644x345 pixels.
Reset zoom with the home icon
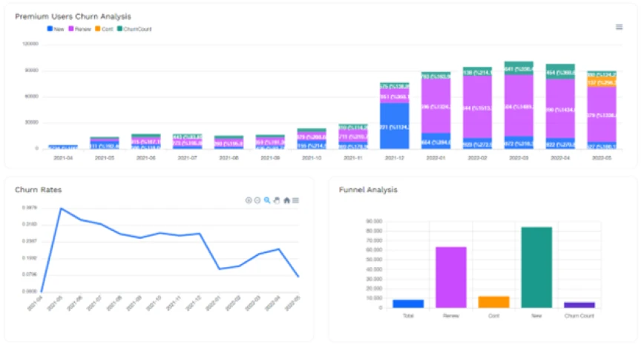point(286,200)
